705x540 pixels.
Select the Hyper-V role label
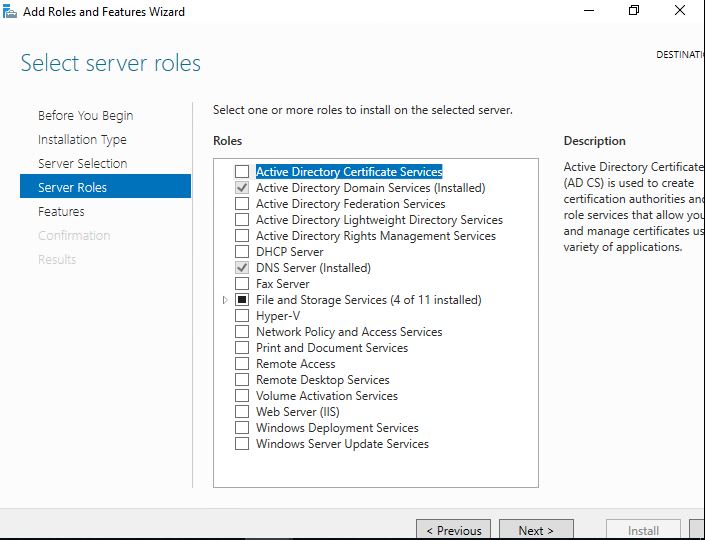(x=278, y=316)
